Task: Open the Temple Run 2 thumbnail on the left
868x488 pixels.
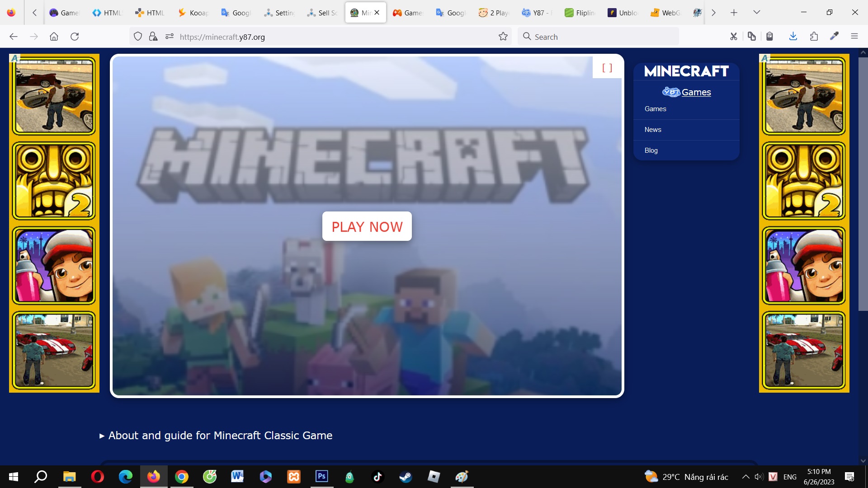Action: [54, 181]
